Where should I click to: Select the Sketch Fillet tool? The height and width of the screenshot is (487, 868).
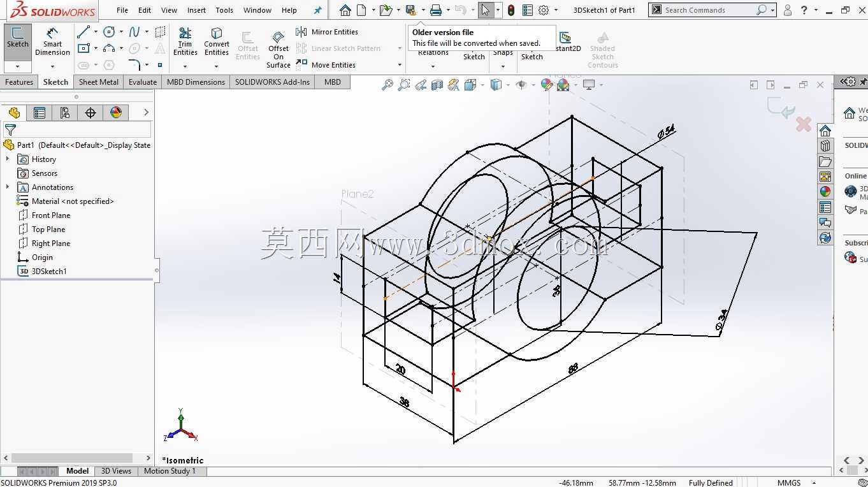click(x=134, y=64)
